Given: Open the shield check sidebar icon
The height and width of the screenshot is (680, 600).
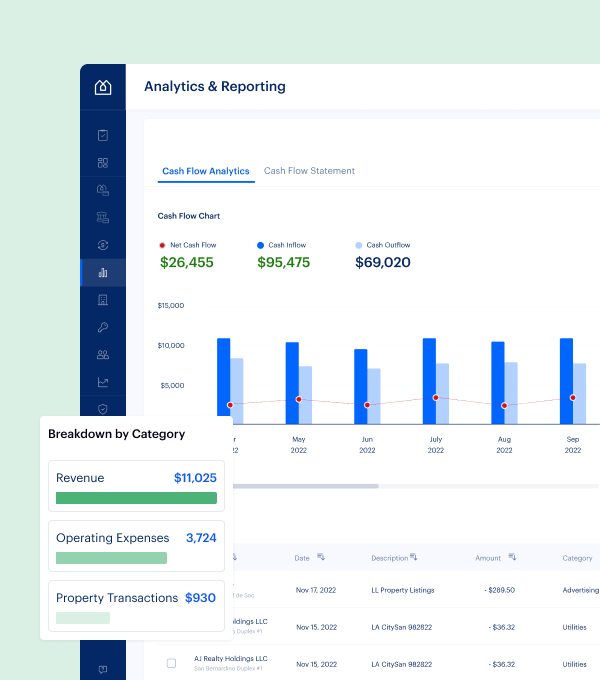Looking at the screenshot, I should pyautogui.click(x=103, y=409).
